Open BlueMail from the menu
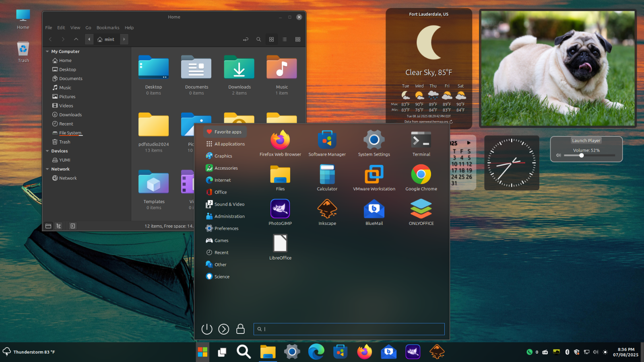Image resolution: width=644 pixels, height=362 pixels. pos(374,212)
